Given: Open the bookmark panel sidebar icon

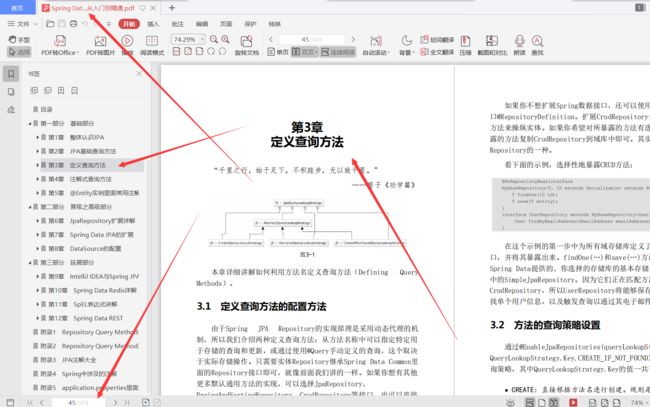Looking at the screenshot, I should 11,74.
